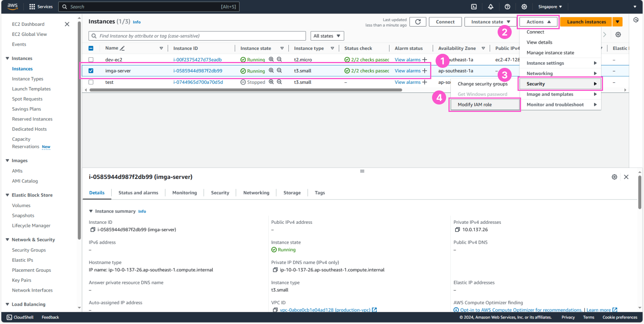Screen dimensions: 644x324
Task: Open the Instance state dropdown button
Action: click(x=490, y=22)
